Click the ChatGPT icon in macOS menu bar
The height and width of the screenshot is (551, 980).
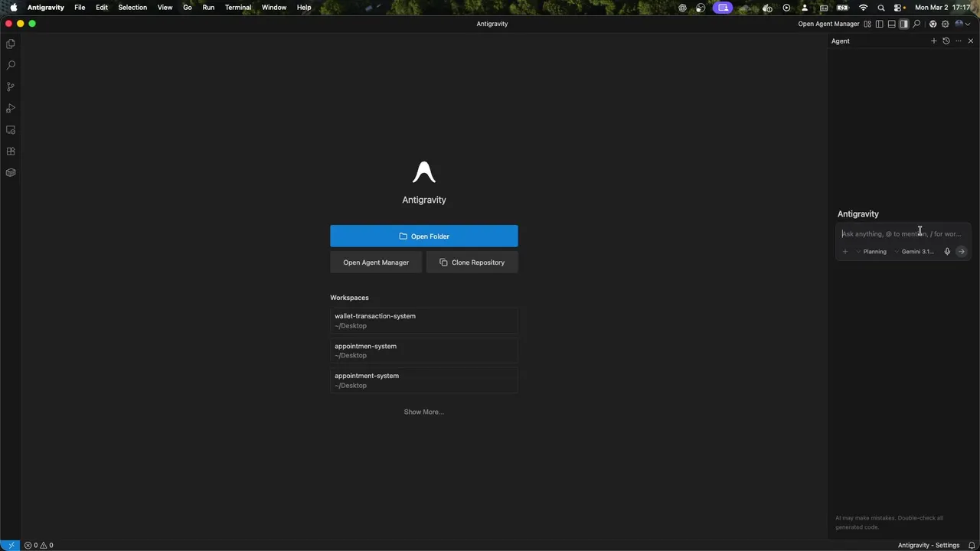pyautogui.click(x=682, y=8)
